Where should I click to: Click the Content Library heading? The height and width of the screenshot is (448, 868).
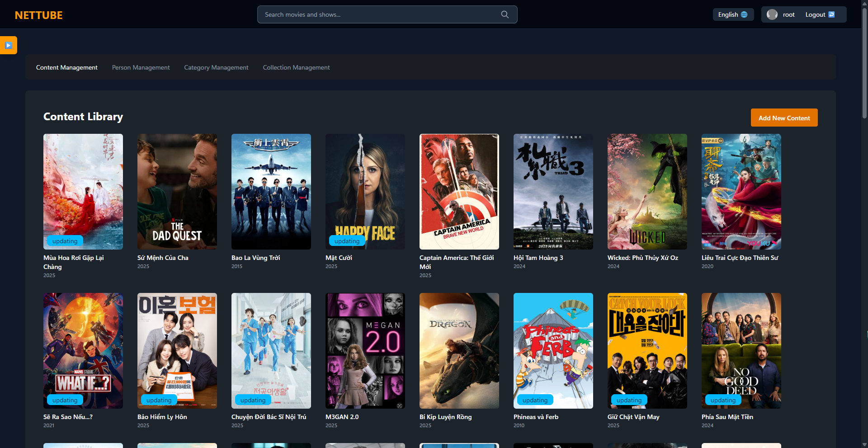click(x=83, y=117)
